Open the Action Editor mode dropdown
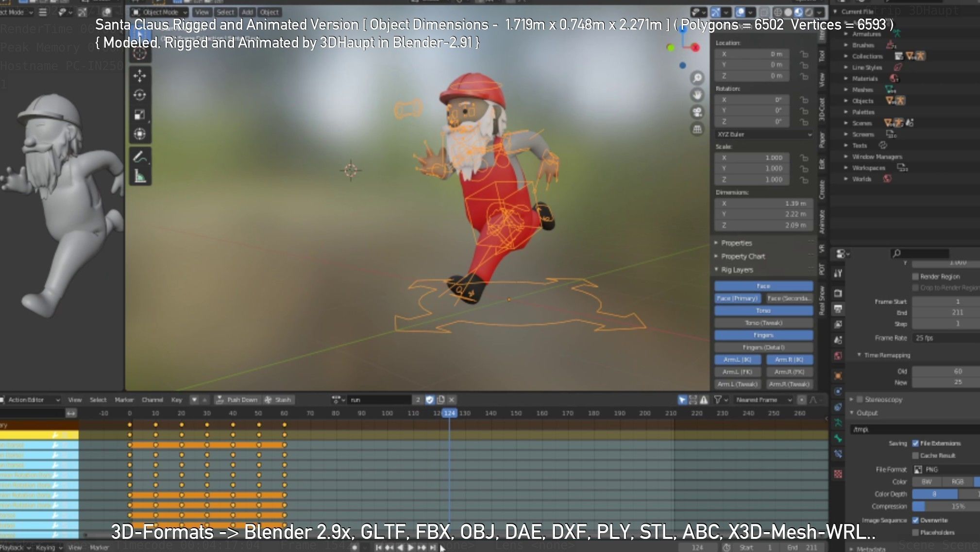This screenshot has width=980, height=552. [30, 399]
